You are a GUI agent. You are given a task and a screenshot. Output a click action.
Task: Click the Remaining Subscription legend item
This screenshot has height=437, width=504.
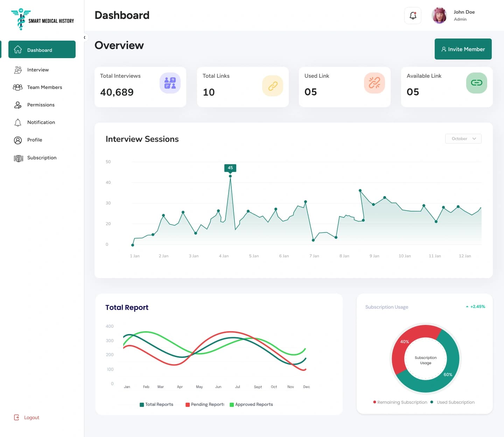click(400, 402)
